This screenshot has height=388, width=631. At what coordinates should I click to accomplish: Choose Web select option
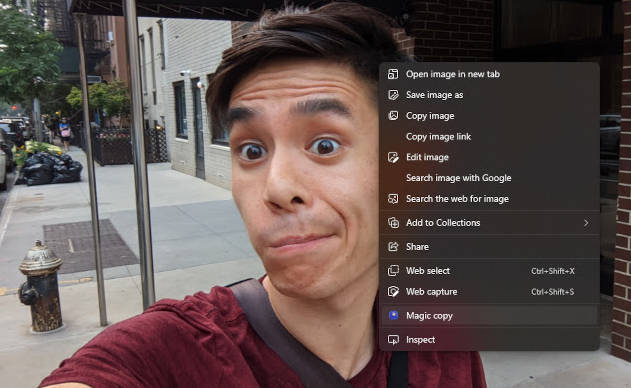point(489,271)
